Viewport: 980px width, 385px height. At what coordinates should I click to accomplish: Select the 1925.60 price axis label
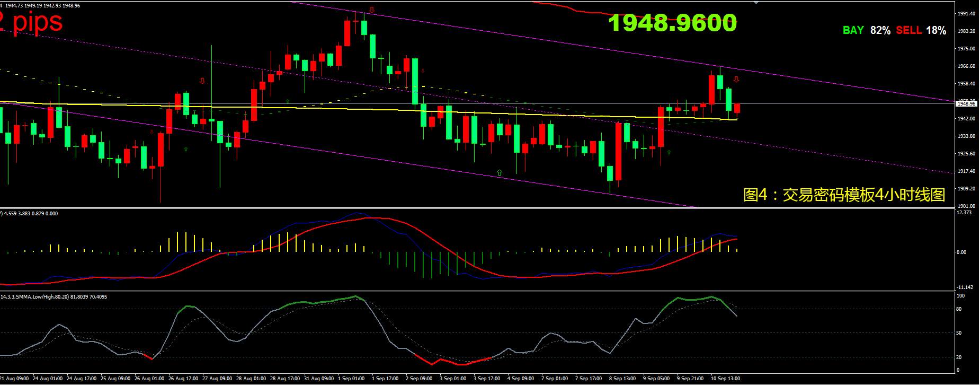967,154
